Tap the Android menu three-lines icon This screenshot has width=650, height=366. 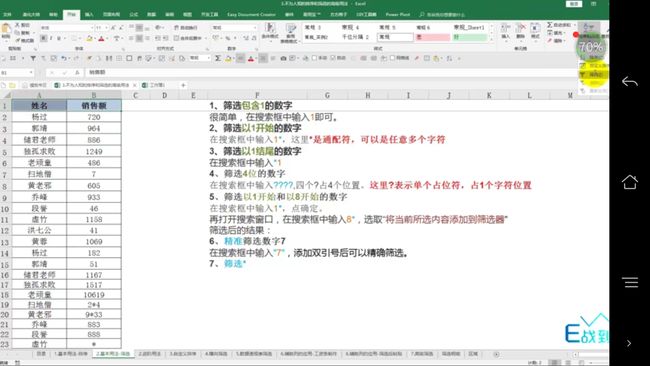pos(630,283)
